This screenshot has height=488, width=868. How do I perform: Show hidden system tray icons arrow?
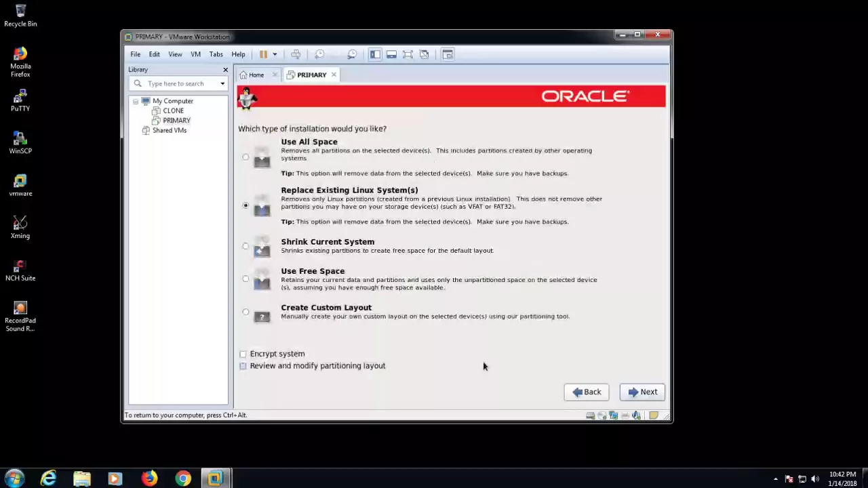776,479
